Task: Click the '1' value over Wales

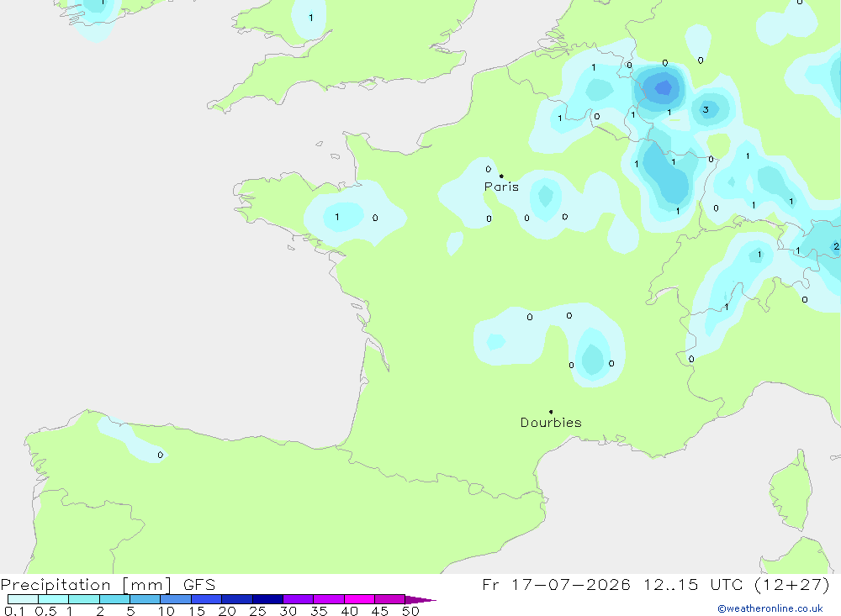Action: tap(310, 18)
